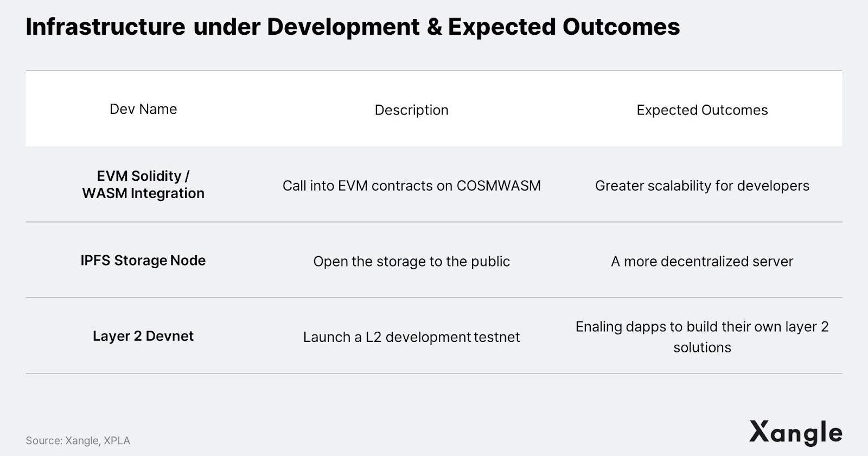Select the Expected Outcomes column header
The width and height of the screenshot is (868, 456).
pyautogui.click(x=702, y=110)
